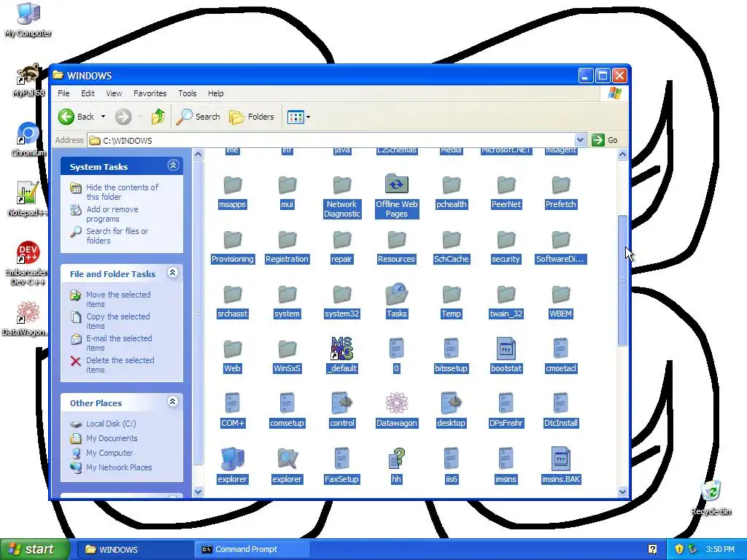Screen dimensions: 747x560
Task: Select the explorer application icon with computer
Action: pos(233,458)
